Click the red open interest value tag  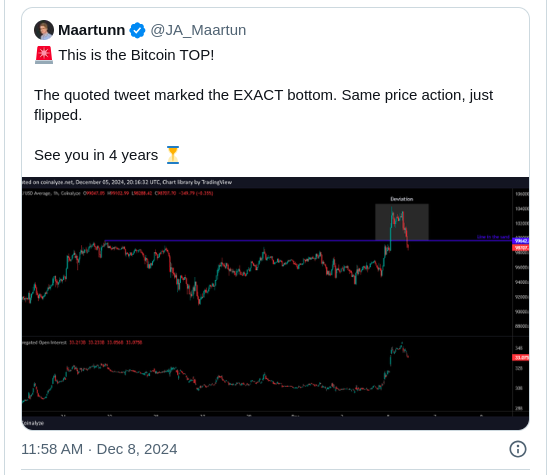[x=521, y=357]
